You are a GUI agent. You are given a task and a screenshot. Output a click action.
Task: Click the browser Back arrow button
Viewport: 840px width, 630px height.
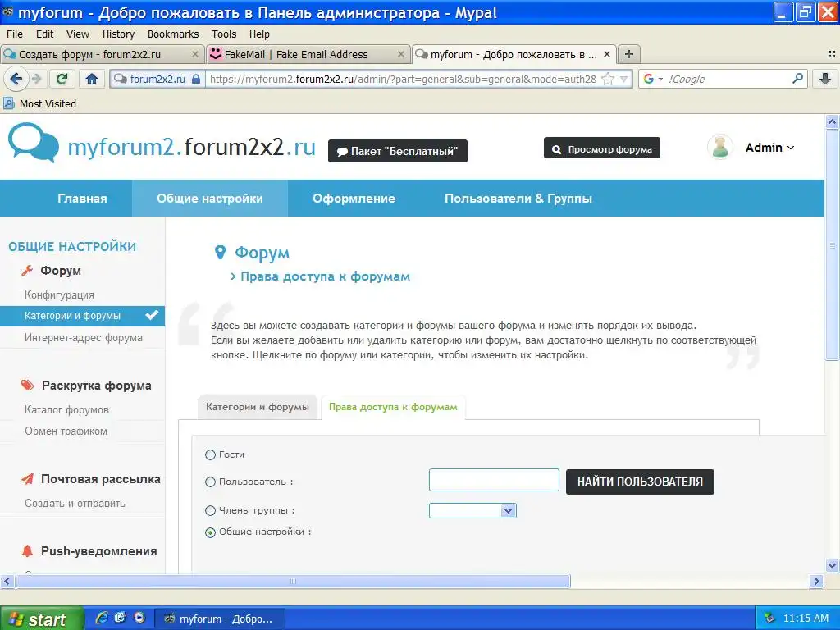[16, 80]
